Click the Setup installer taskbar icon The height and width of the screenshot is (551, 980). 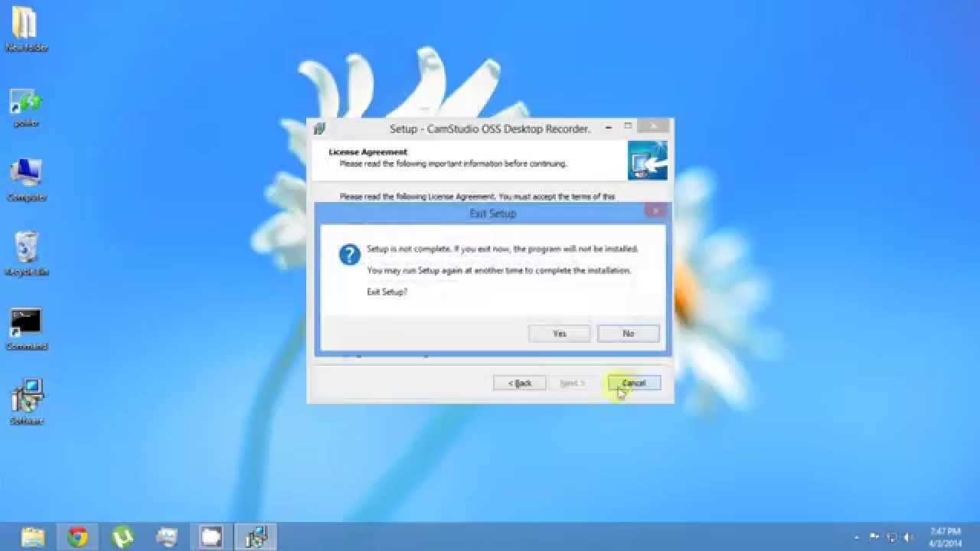[x=255, y=537]
